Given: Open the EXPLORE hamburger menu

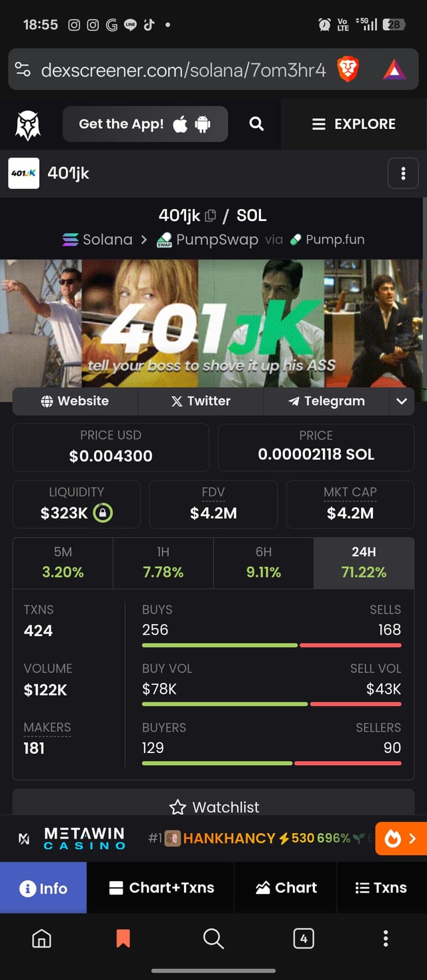Looking at the screenshot, I should 354,124.
